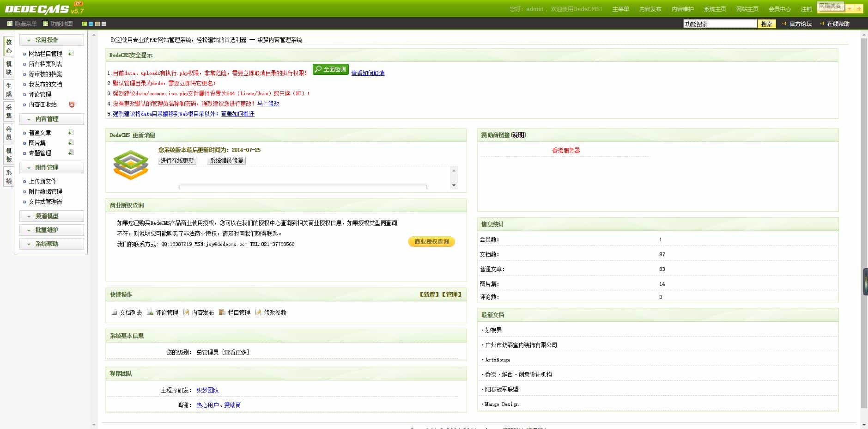
Task: Click the update box scroll-down arrow
Action: click(454, 185)
